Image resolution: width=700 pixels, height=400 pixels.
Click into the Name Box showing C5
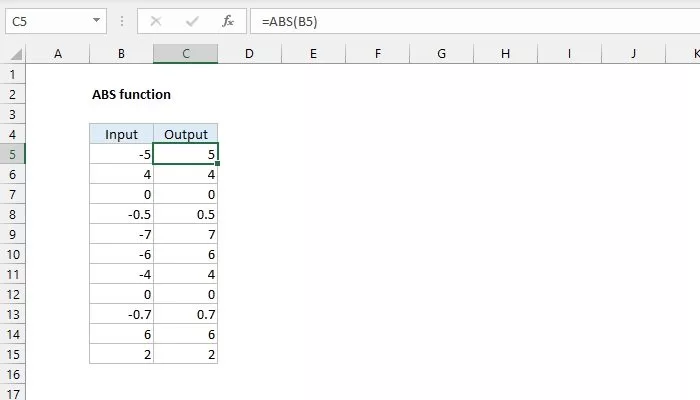(x=45, y=20)
